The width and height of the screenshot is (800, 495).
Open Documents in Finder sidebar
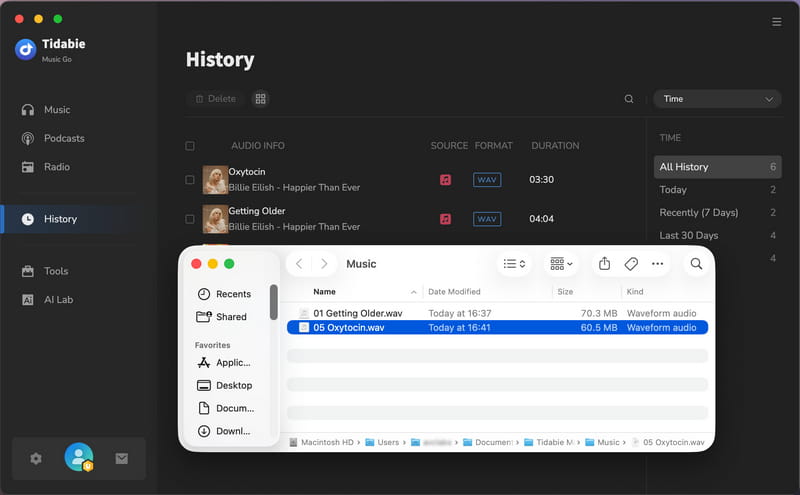(226, 408)
